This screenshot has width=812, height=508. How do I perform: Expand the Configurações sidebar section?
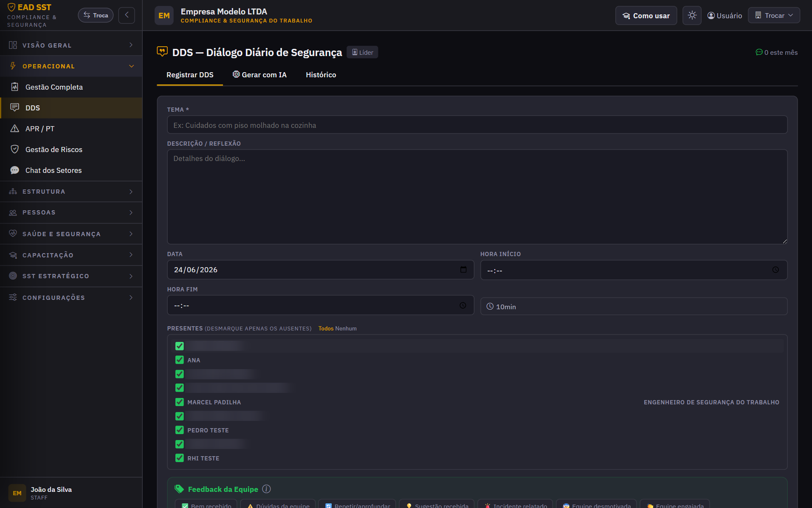coord(71,298)
